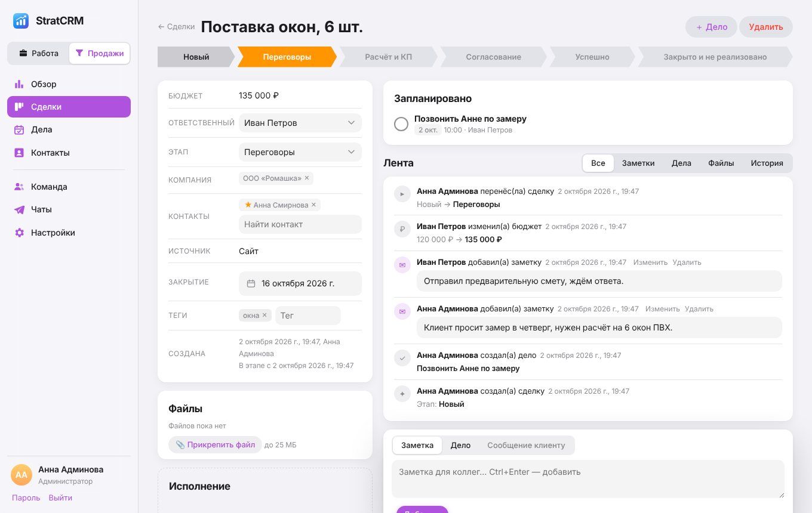812x513 pixels.
Task: Open Команда people icon in sidebar
Action: coord(19,187)
